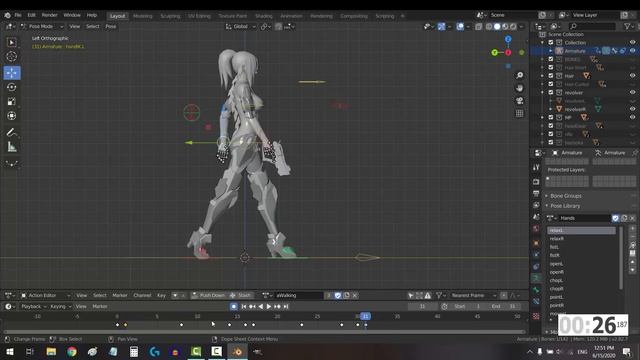Open File Explorer from the taskbar
This screenshot has width=640, height=360.
[x=51, y=351]
